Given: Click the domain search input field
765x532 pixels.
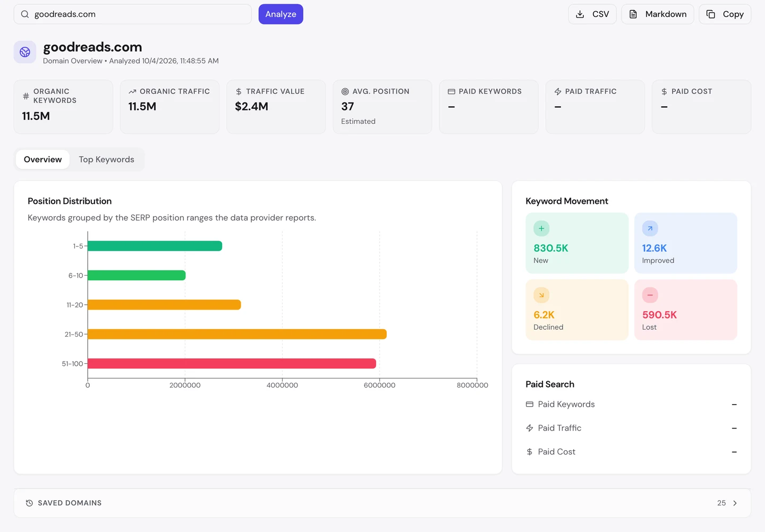Looking at the screenshot, I should tap(133, 14).
